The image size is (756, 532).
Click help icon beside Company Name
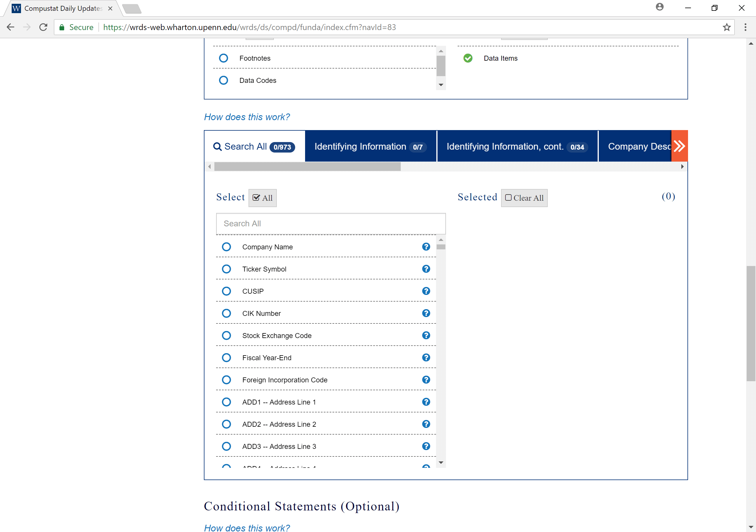click(426, 246)
